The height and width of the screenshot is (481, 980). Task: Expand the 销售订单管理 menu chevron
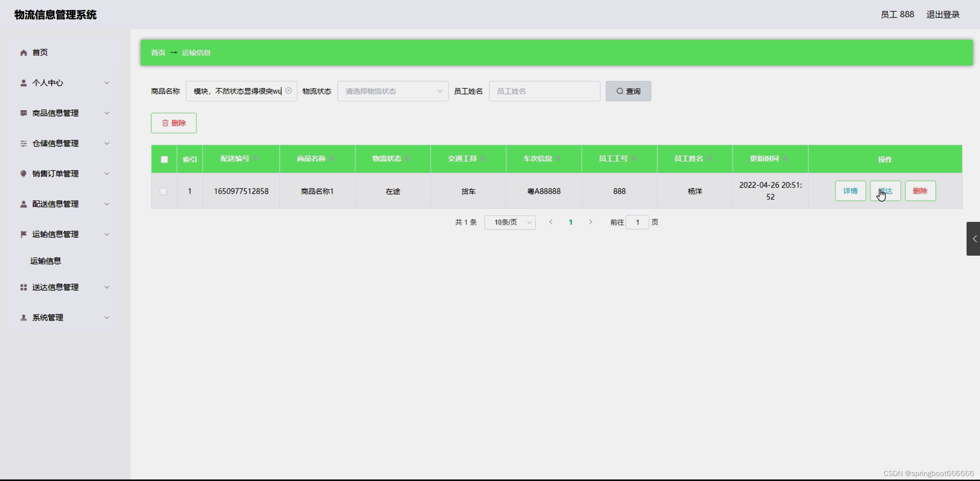pyautogui.click(x=107, y=174)
